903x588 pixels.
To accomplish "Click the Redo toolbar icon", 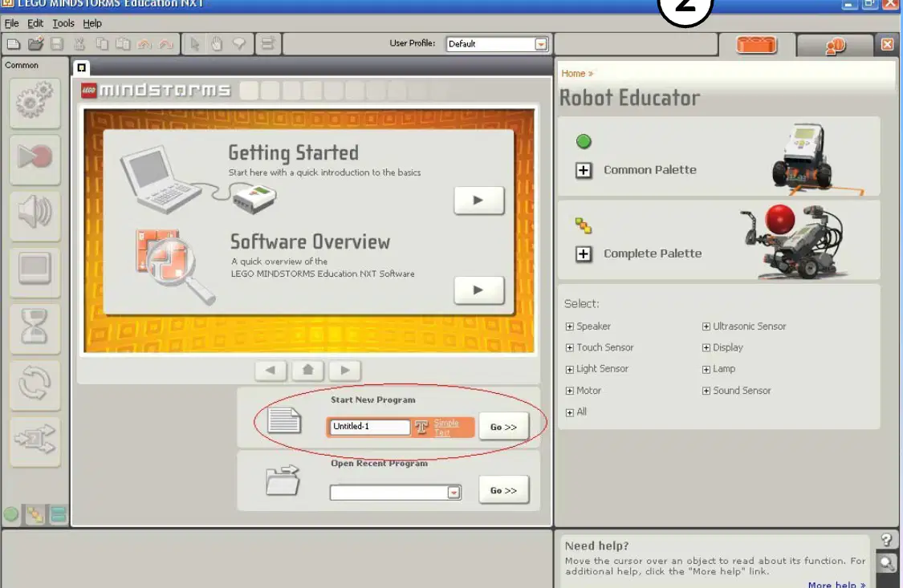I will coord(166,44).
